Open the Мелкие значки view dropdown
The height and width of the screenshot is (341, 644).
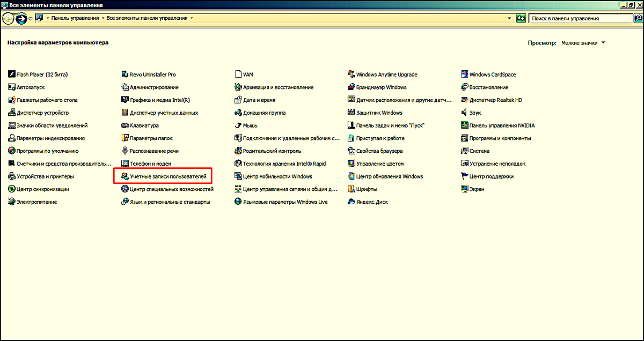[x=583, y=43]
